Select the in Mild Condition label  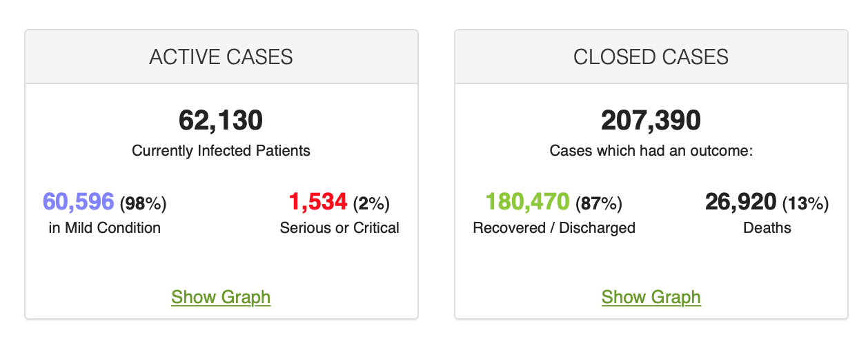coord(105,227)
